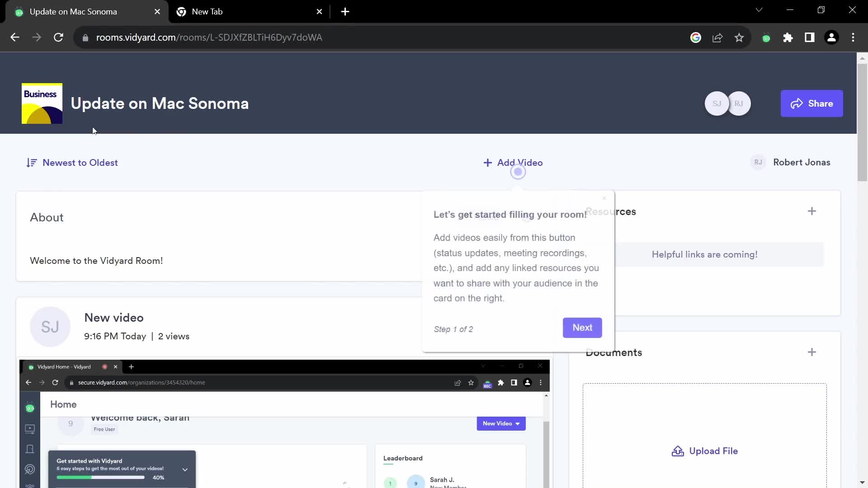Click the sort Newest to Oldest dropdown

[71, 163]
